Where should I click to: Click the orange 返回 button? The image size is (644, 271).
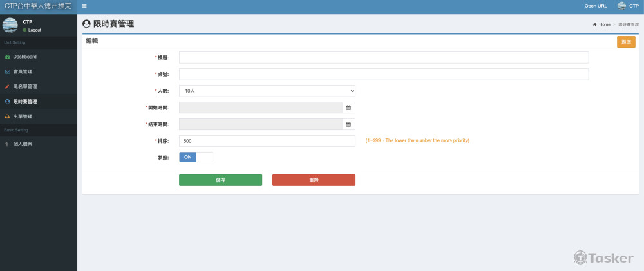[x=625, y=42]
